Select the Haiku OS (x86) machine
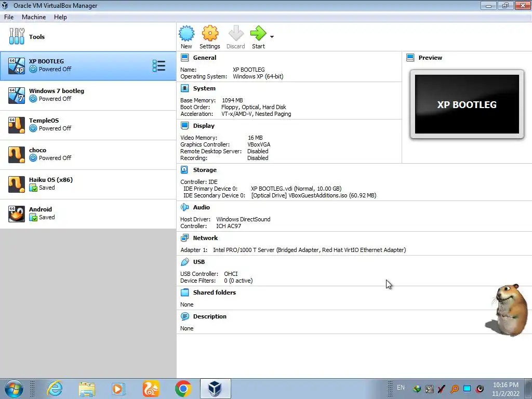The width and height of the screenshot is (532, 399). (x=88, y=184)
